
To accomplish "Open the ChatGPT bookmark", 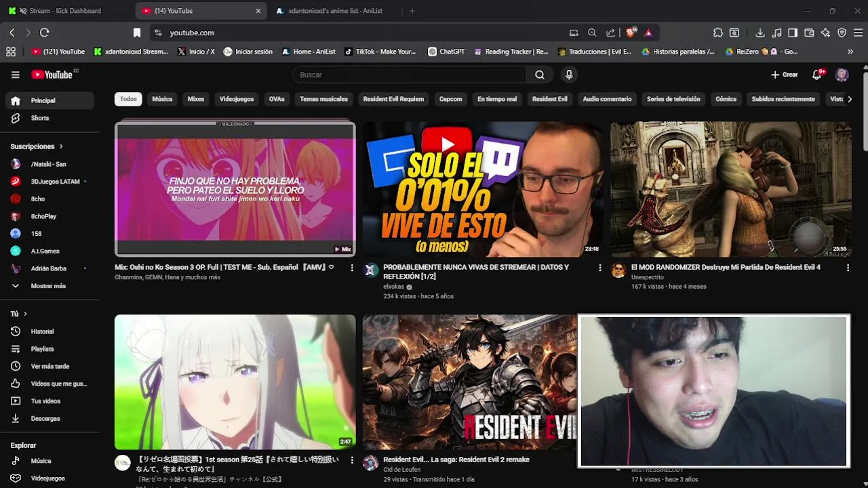I will [446, 52].
